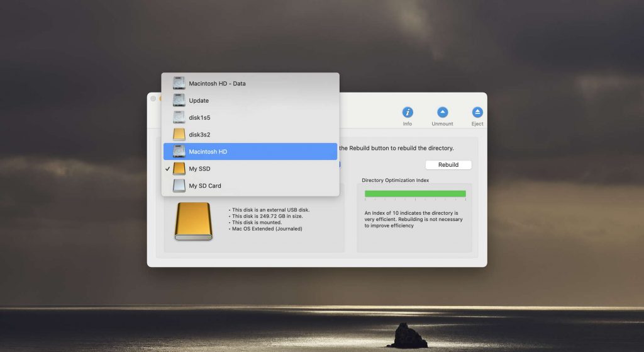Click the My SD Card drive icon

pos(179,186)
